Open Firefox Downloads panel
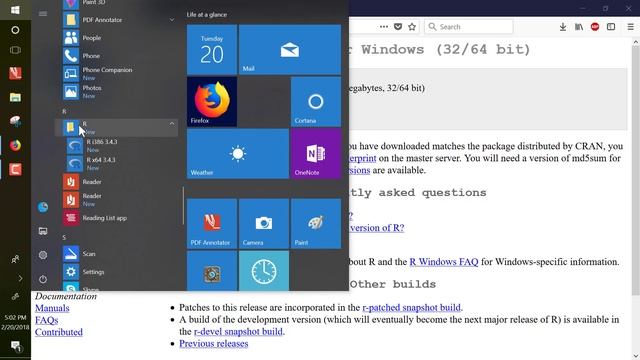This screenshot has height=360, width=640. click(563, 27)
